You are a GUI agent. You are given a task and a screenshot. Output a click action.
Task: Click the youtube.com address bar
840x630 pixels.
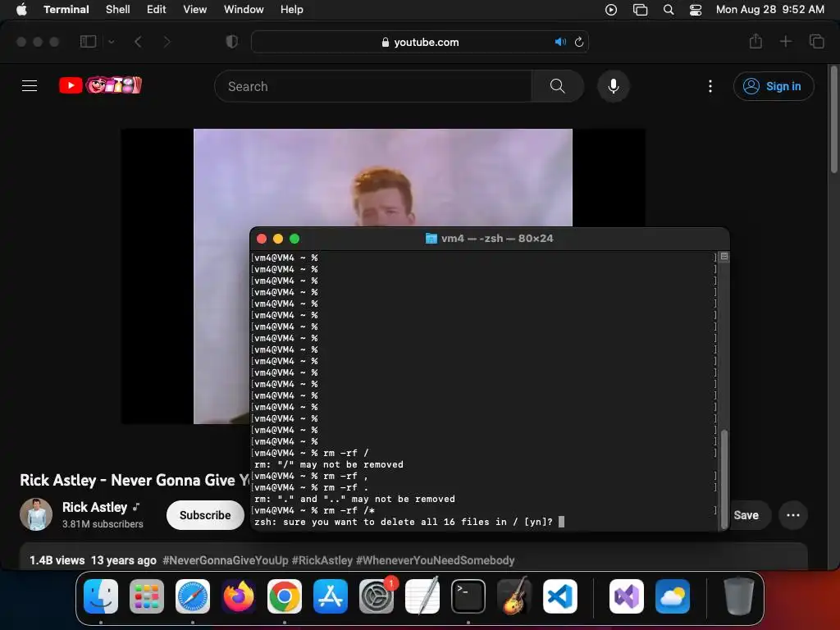point(420,42)
